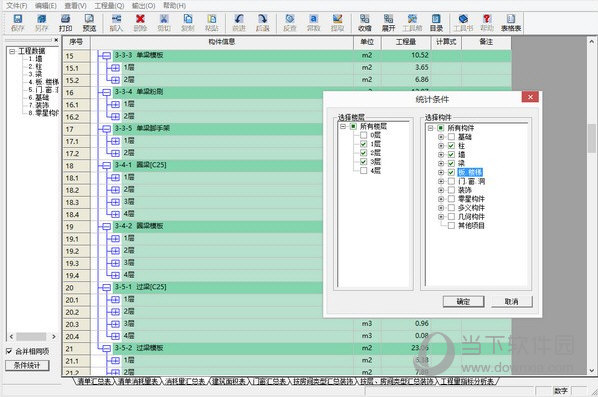Image resolution: width=598 pixels, height=397 pixels.
Task: Click the 取消 button in dialog
Action: 511,302
